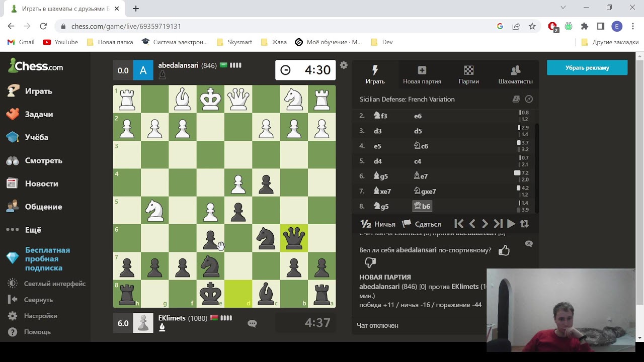Open Бесплатная пробная подписка offer

(39, 259)
